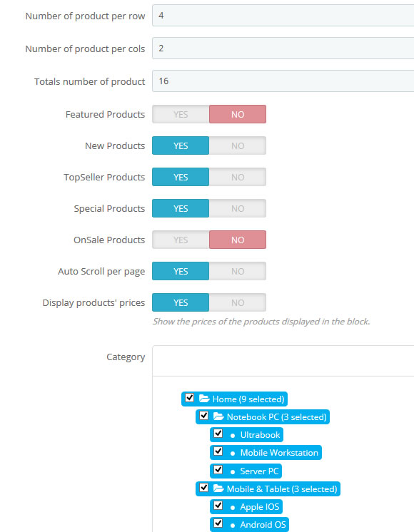Set Featured Products to YES
Image resolution: width=414 pixels, height=532 pixels.
click(181, 114)
